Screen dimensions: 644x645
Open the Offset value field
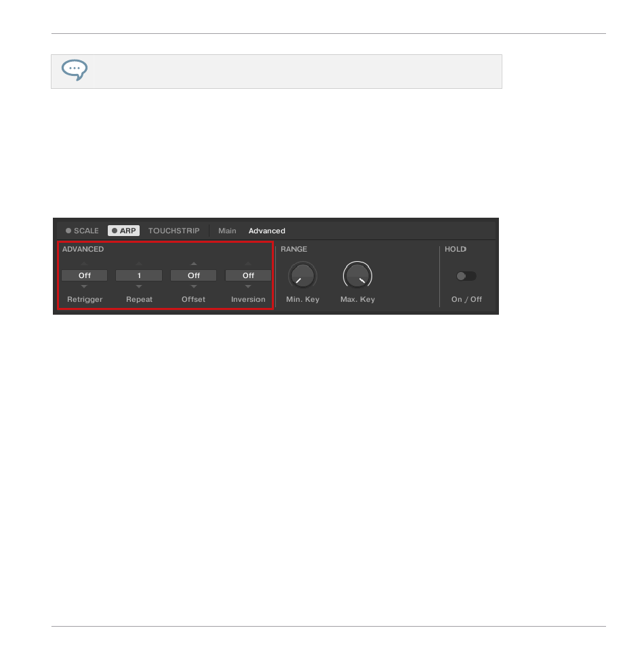click(193, 275)
